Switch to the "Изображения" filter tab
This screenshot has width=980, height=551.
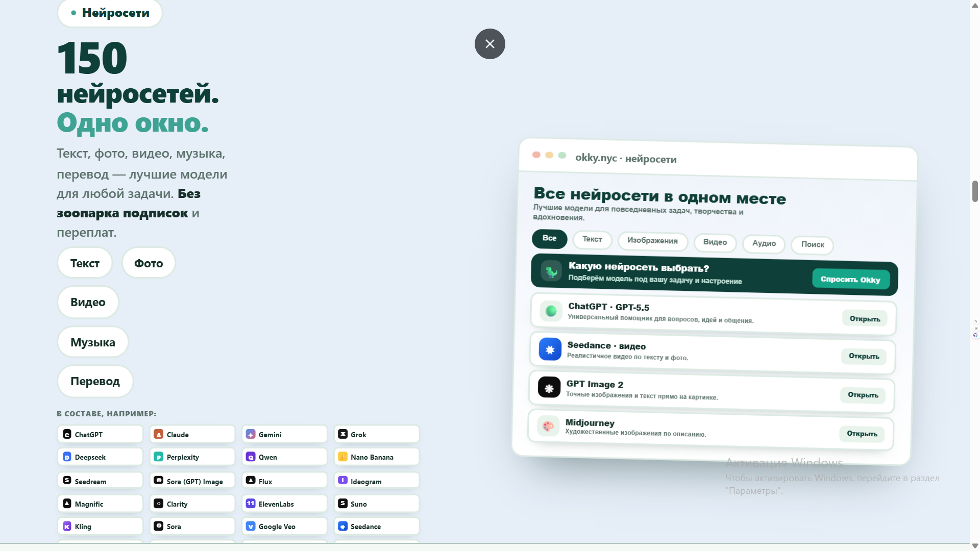pyautogui.click(x=652, y=241)
